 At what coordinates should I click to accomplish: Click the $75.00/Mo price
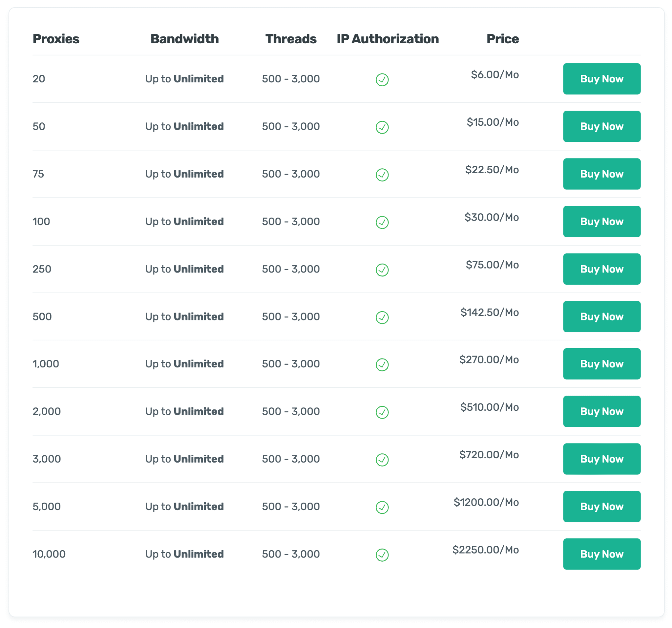tap(493, 265)
